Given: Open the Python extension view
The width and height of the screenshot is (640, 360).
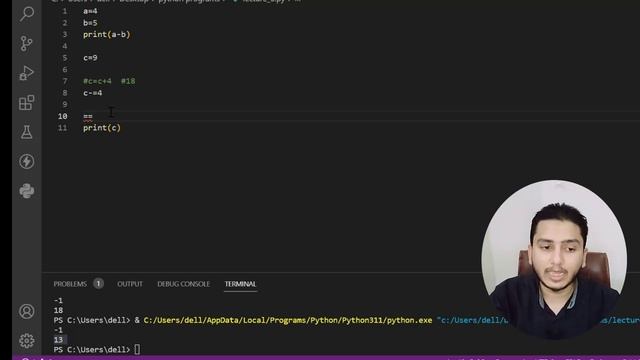Looking at the screenshot, I should tap(27, 191).
